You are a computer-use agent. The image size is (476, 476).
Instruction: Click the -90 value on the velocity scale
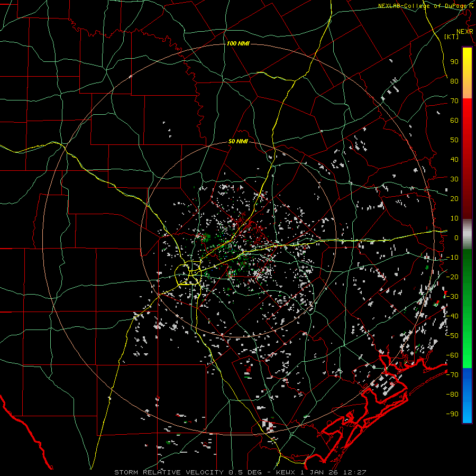coord(452,414)
